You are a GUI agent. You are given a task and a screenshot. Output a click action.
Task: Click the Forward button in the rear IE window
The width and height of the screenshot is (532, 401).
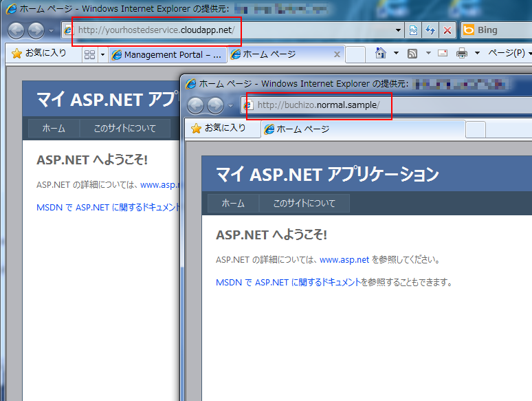[36, 30]
